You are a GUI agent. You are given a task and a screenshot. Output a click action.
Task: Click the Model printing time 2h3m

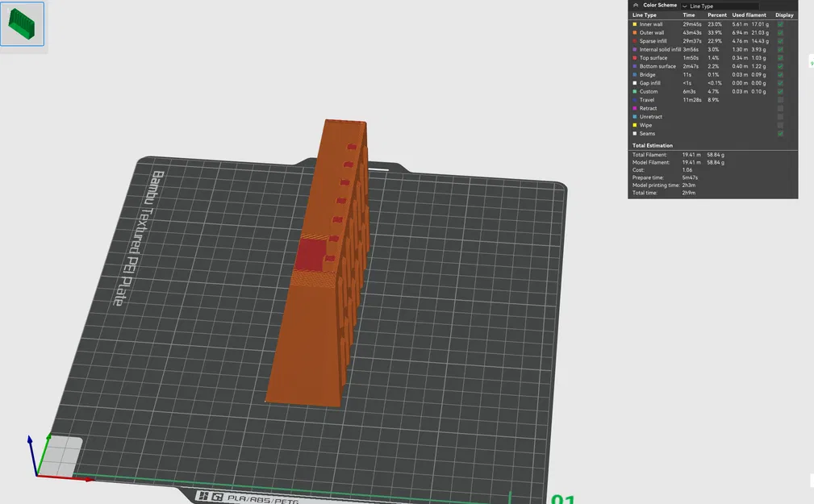click(x=689, y=185)
